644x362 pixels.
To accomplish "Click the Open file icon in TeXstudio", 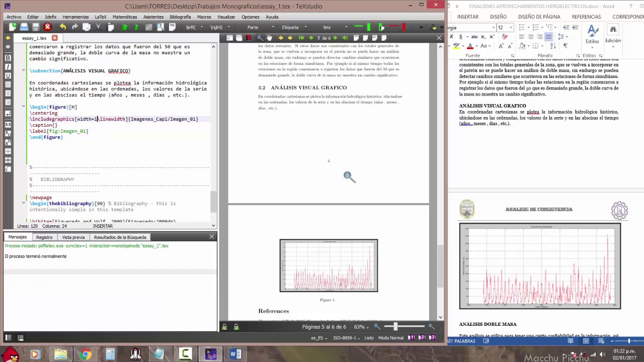I will 24,27.
